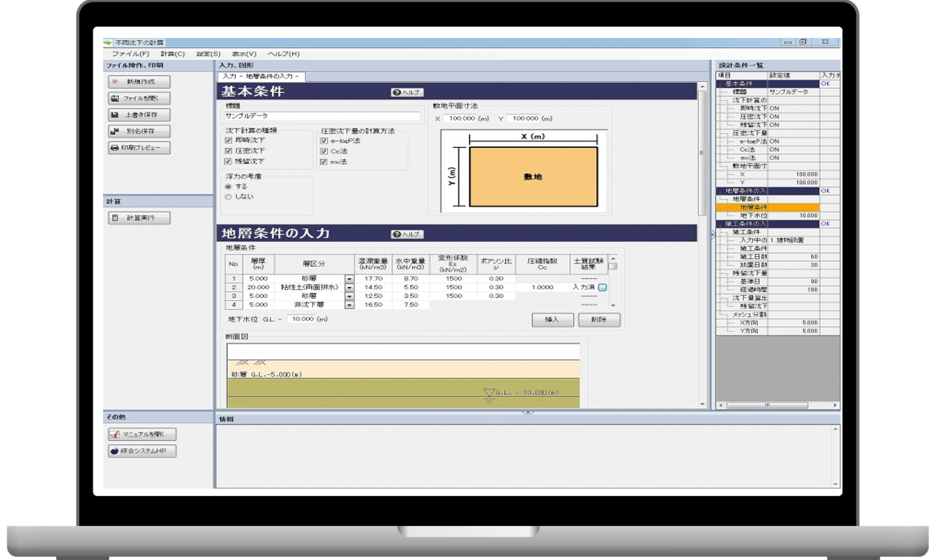931x560 pixels.
Task: Open layer type dropdown for row 3
Action: (x=349, y=296)
